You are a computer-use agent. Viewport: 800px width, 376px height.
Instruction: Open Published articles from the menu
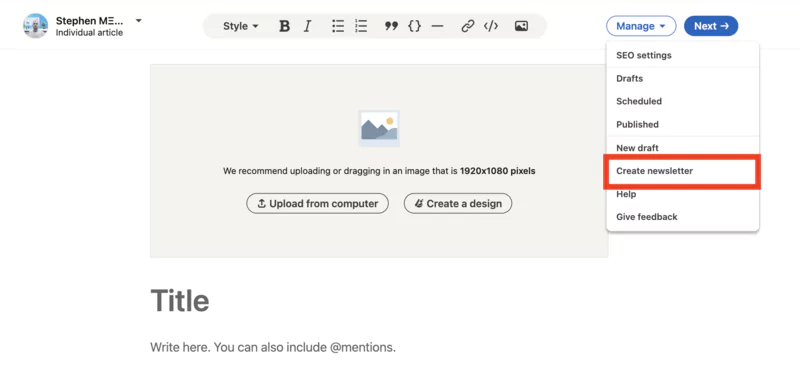point(682,124)
